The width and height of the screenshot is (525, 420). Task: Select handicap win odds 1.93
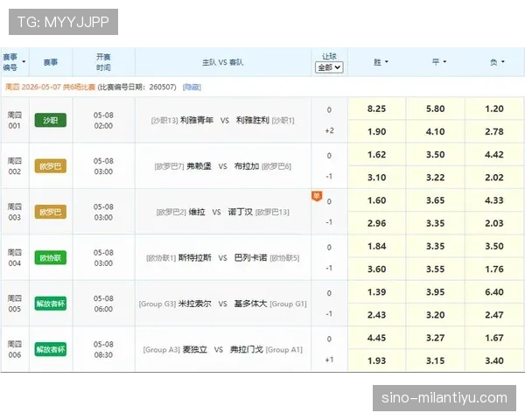tap(376, 361)
